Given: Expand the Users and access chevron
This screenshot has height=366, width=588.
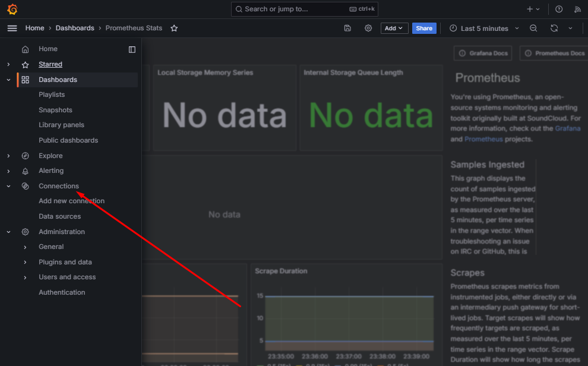Looking at the screenshot, I should point(25,277).
